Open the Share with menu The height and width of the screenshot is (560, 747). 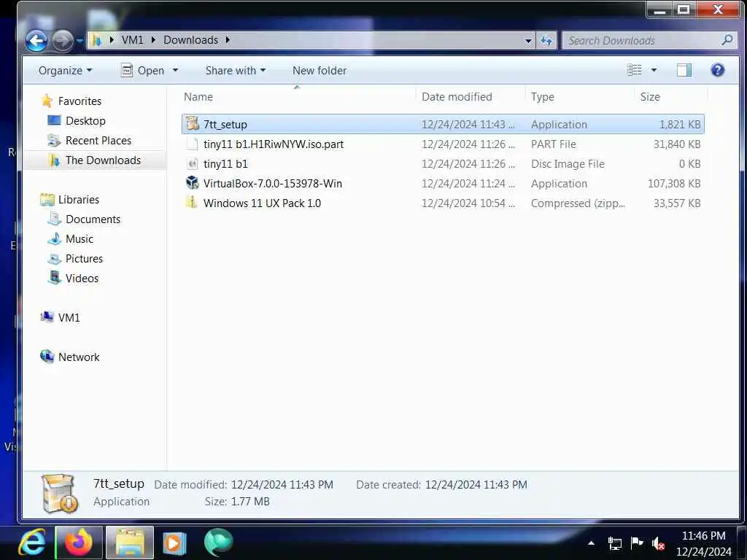point(236,71)
